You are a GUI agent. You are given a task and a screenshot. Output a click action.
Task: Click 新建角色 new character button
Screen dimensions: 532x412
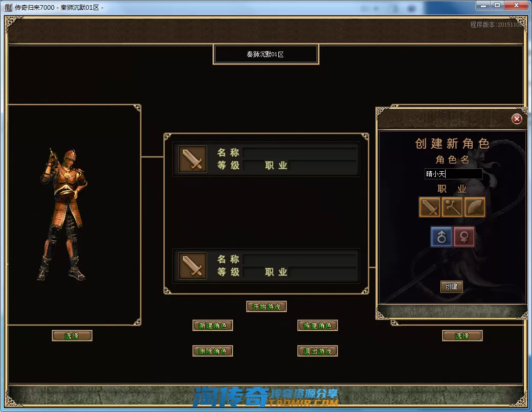tap(213, 326)
